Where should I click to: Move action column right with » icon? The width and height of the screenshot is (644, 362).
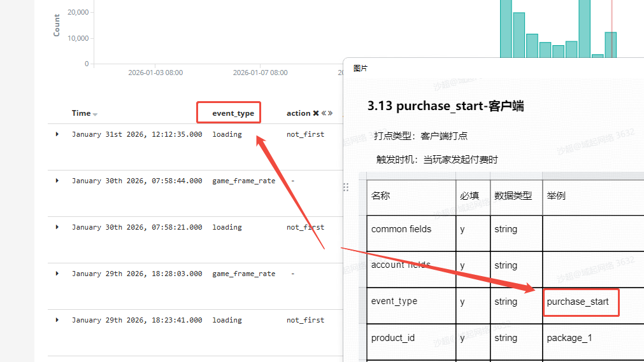[331, 113]
